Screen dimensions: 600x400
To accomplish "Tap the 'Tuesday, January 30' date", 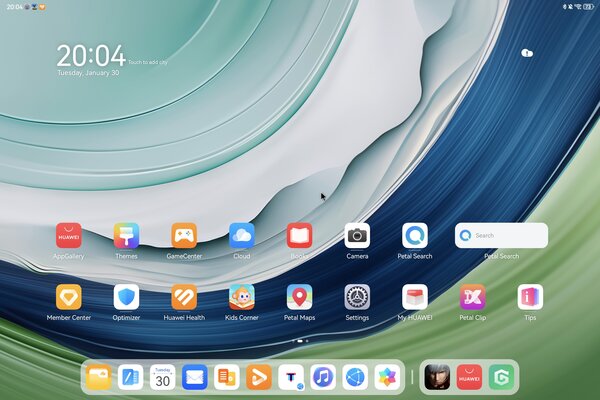I will pyautogui.click(x=88, y=73).
